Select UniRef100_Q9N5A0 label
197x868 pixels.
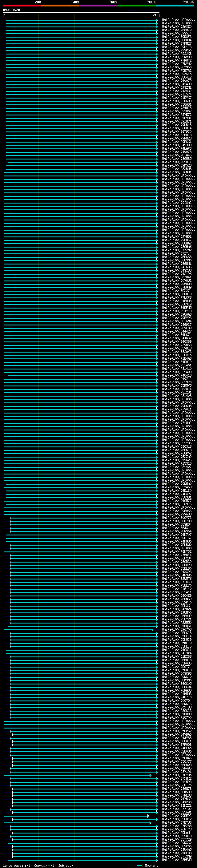[176, 484]
